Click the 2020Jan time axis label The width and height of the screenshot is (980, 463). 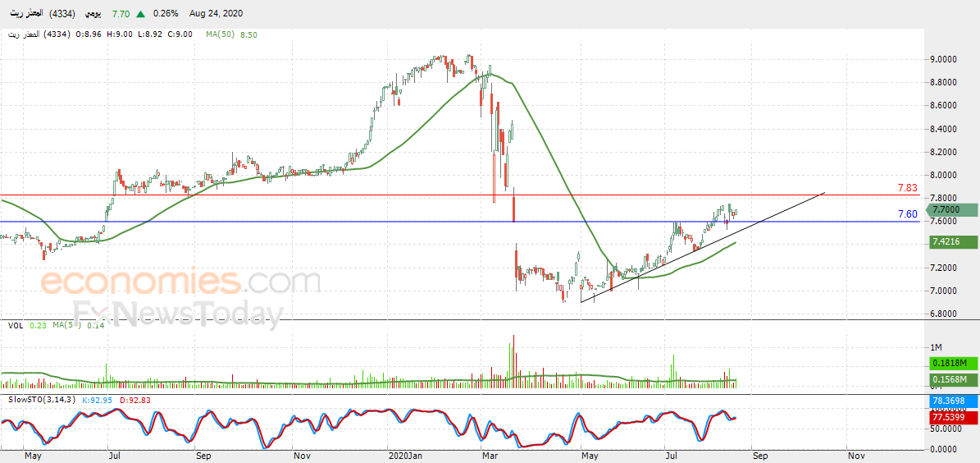coord(405,457)
